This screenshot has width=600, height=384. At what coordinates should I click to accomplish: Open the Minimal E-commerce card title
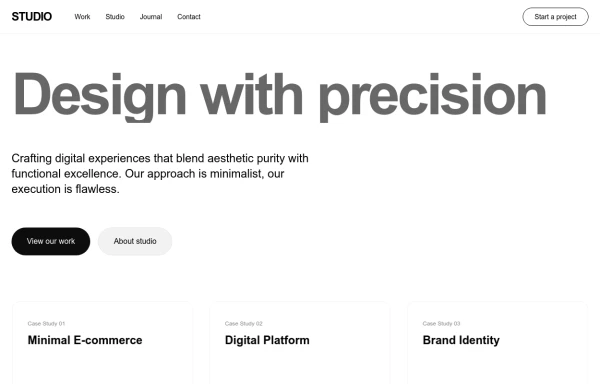[x=85, y=340]
